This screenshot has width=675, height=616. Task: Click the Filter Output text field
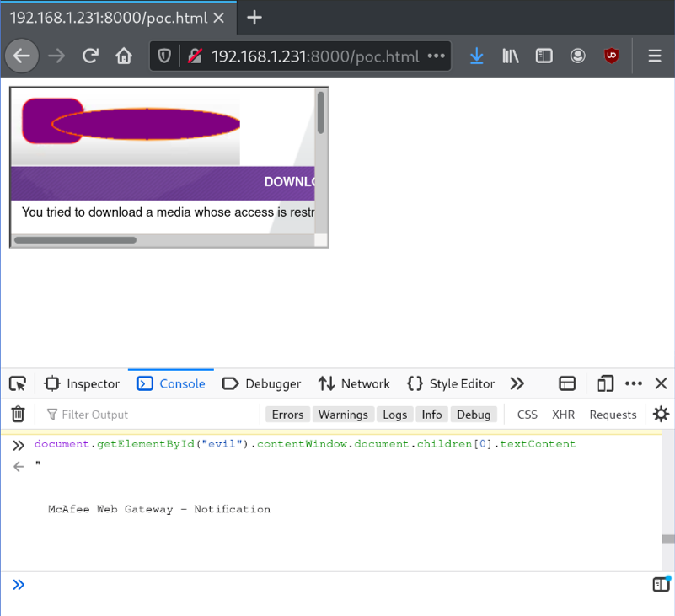point(152,415)
